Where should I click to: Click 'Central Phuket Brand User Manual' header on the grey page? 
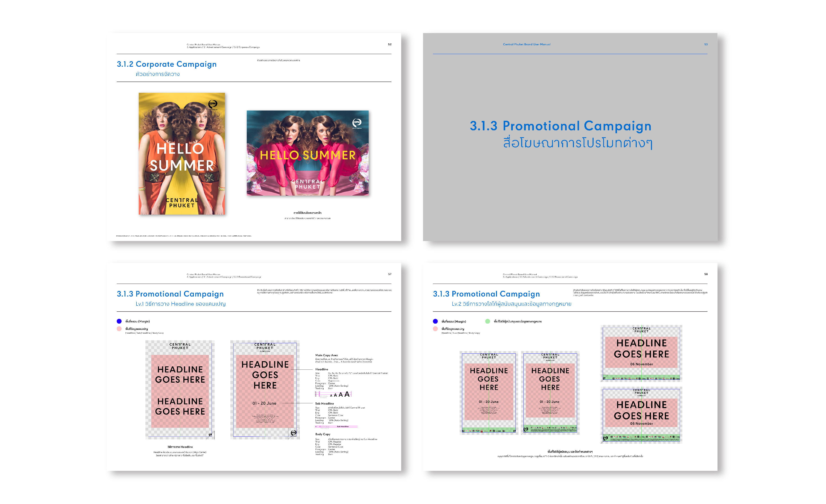[x=527, y=44]
